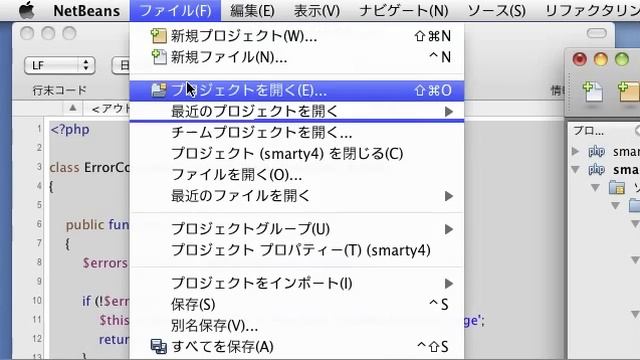Image resolution: width=640 pixels, height=360 pixels.
Task: Select the first php project icon
Action: pos(596,152)
